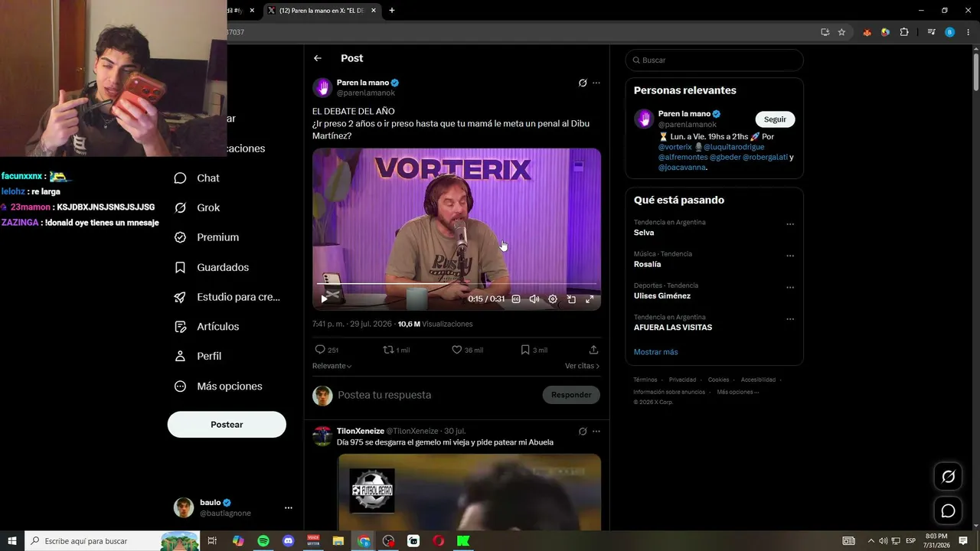Seek on the video progress bar
Screen dimensions: 980x551
click(x=456, y=284)
